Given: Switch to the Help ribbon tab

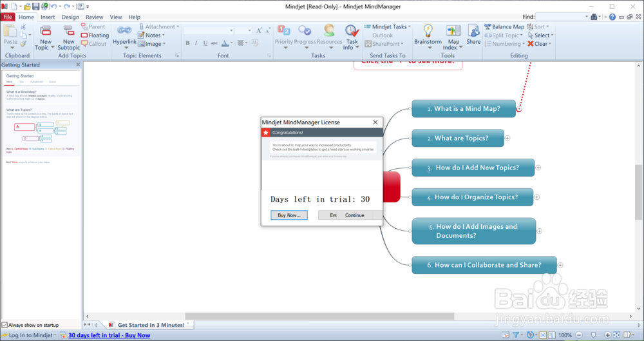Looking at the screenshot, I should (x=135, y=17).
